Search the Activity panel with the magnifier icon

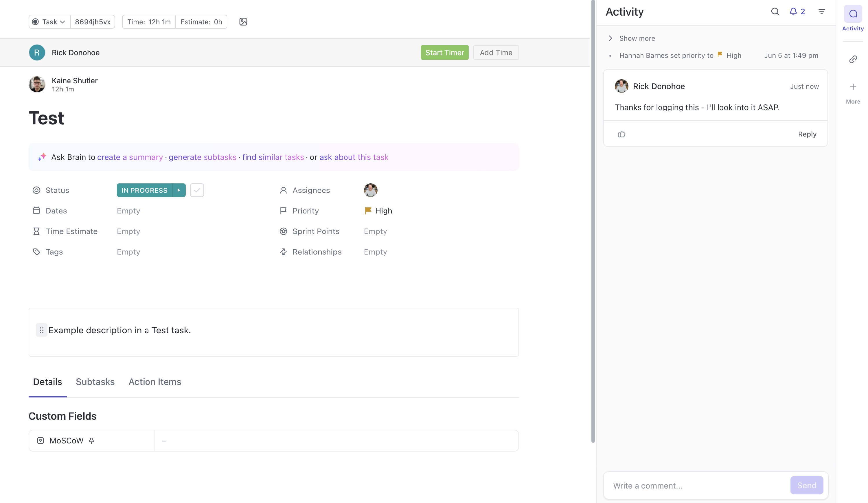point(775,12)
